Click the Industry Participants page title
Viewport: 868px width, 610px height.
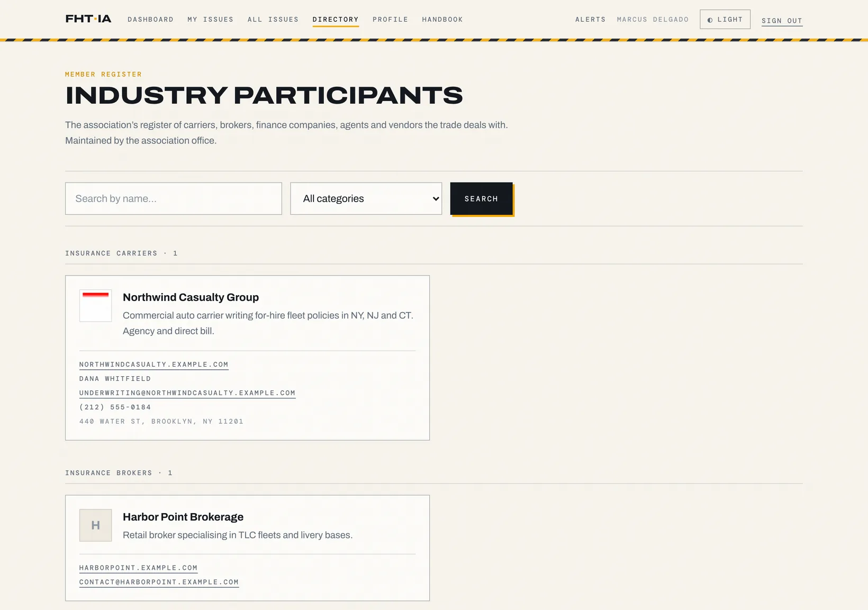264,95
